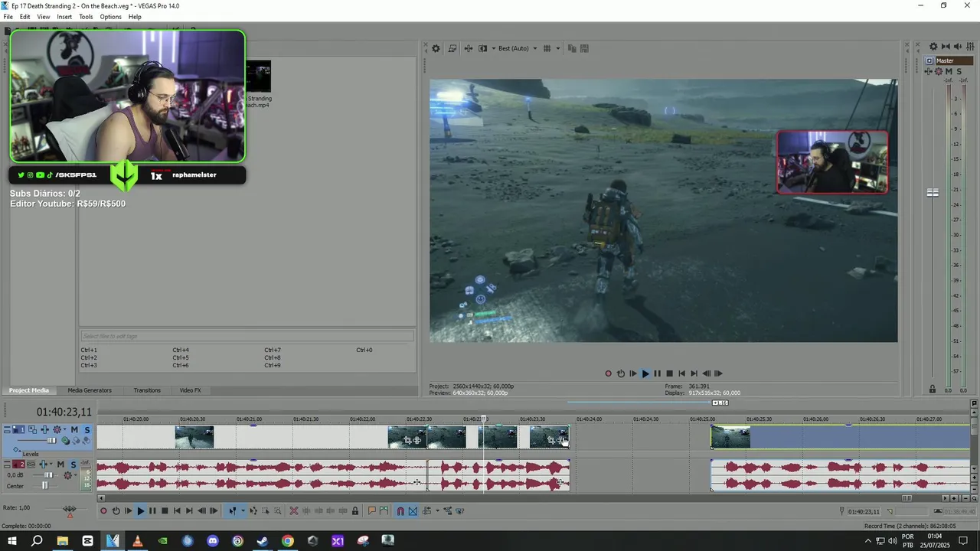Click Downmix Output icon in Master Bus

point(946,47)
